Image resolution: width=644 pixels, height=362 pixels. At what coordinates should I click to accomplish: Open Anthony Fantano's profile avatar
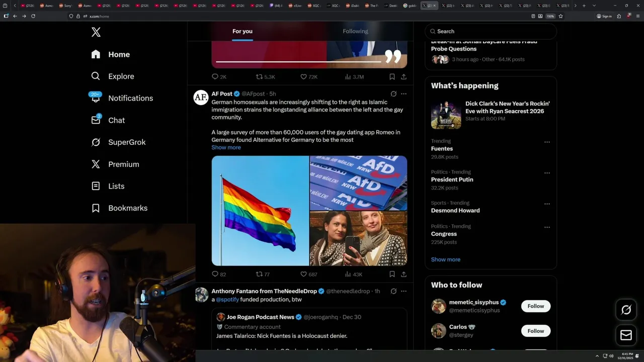[201, 295]
